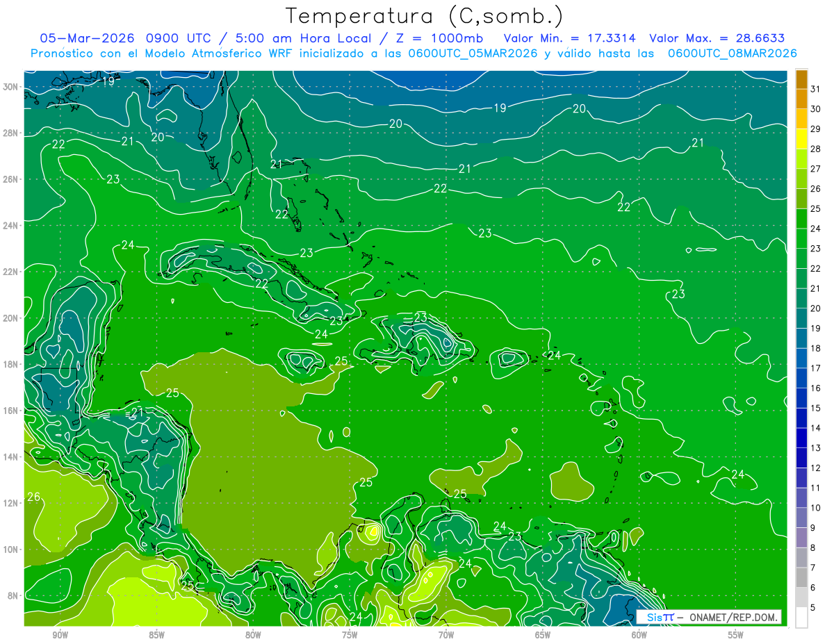Screen dimensions: 834x644
Task: Select the date text "05-Mar-2026"
Action: click(88, 38)
